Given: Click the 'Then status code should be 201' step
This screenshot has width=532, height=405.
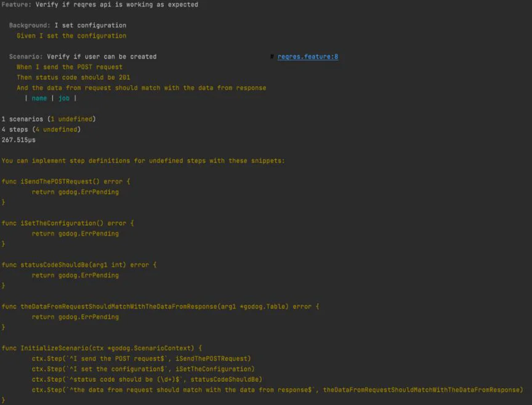Looking at the screenshot, I should (73, 78).
